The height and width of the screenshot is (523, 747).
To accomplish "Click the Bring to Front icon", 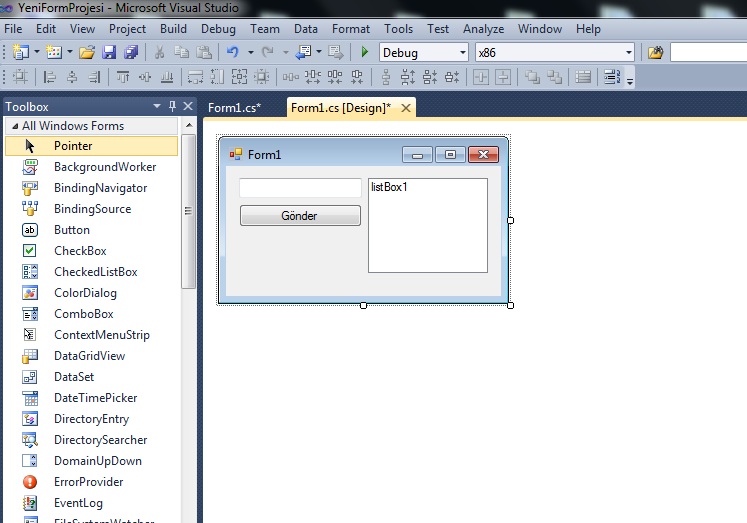I will click(x=532, y=77).
